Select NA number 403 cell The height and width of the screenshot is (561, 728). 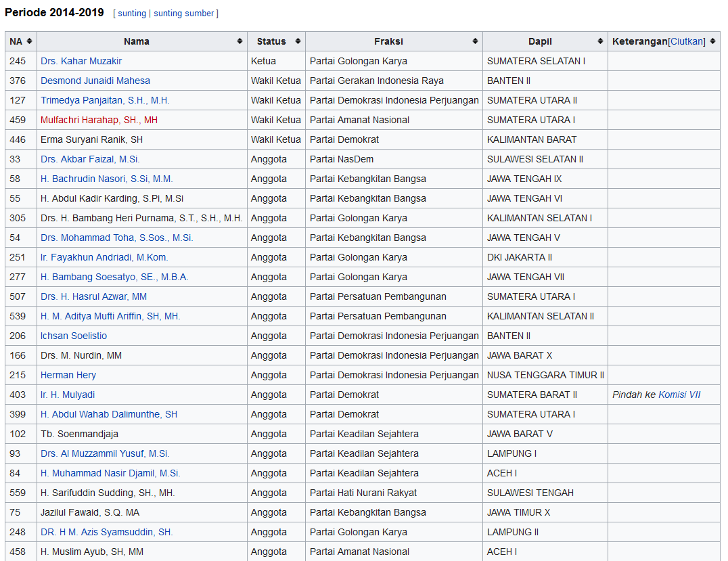coord(21,395)
